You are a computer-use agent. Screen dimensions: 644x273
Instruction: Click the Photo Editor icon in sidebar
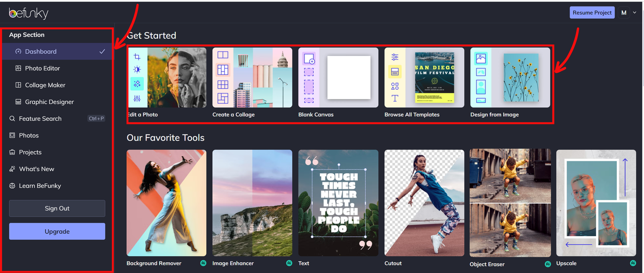coord(19,68)
